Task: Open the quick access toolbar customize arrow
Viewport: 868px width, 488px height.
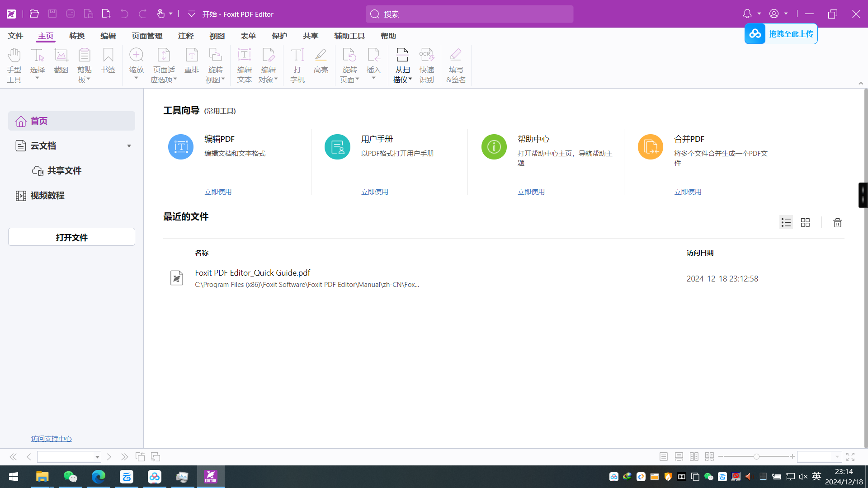Action: click(x=191, y=14)
